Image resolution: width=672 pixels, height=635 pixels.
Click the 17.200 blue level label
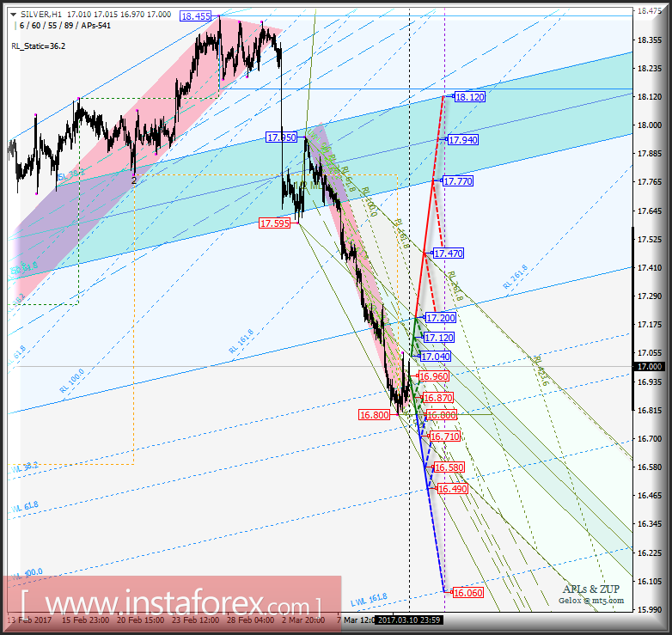[x=441, y=318]
